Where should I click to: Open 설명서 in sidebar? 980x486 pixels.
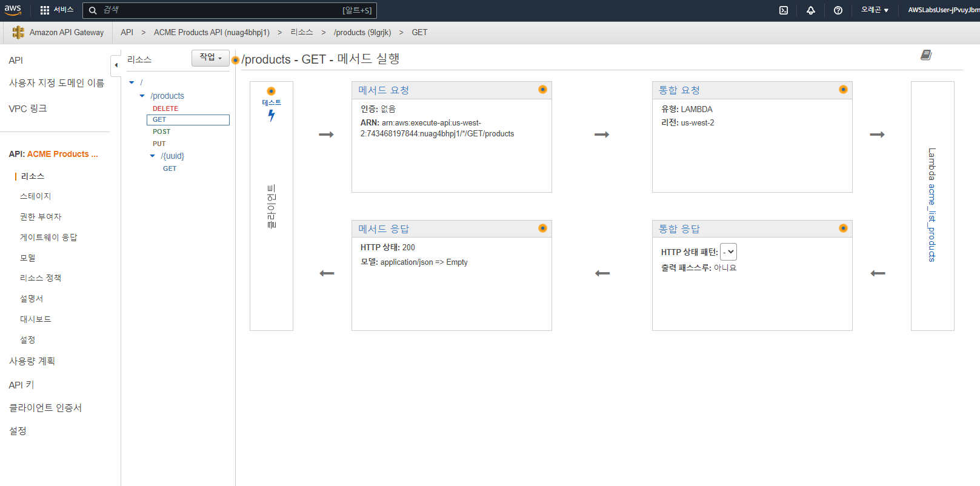[x=32, y=299]
